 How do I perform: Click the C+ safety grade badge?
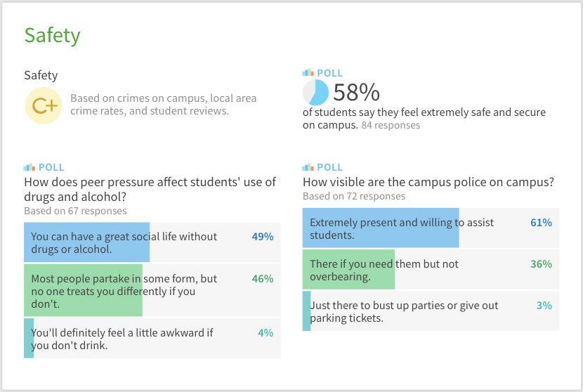pos(44,105)
